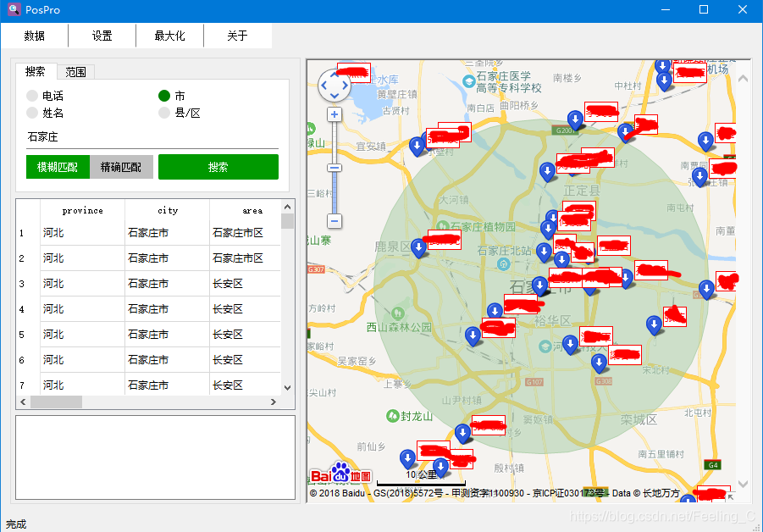Switch to the 范围 tab
763x532 pixels.
pyautogui.click(x=75, y=72)
